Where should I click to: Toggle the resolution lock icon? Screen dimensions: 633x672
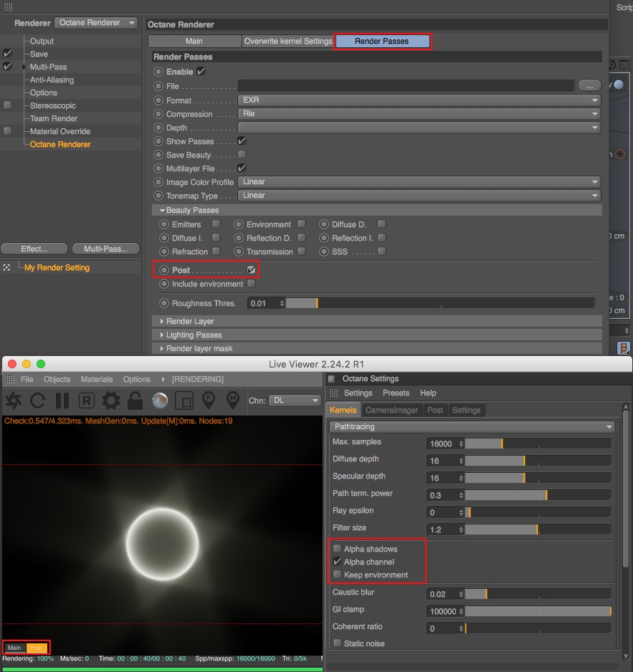pos(135,400)
